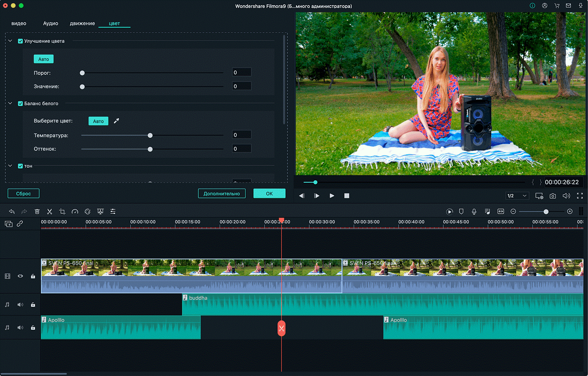The height and width of the screenshot is (376, 588).
Task: Click the zoom to fit timeline icon
Action: click(501, 211)
